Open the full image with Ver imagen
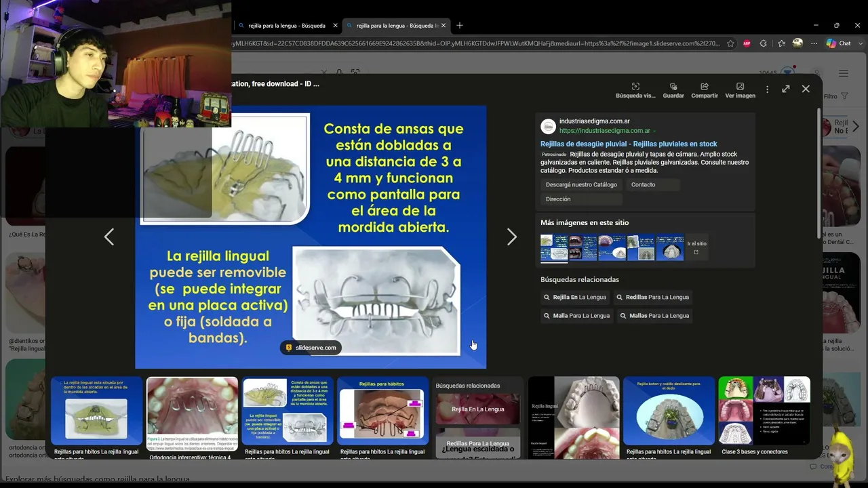The width and height of the screenshot is (868, 488). point(740,91)
